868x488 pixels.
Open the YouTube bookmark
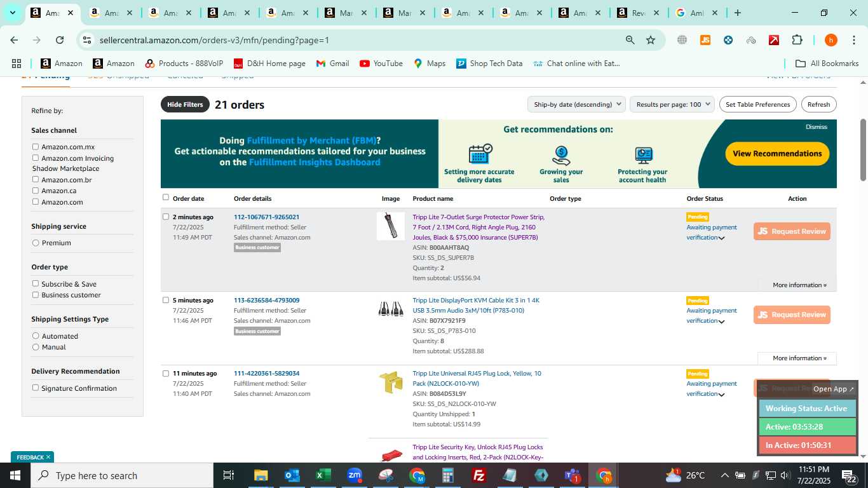click(x=381, y=64)
